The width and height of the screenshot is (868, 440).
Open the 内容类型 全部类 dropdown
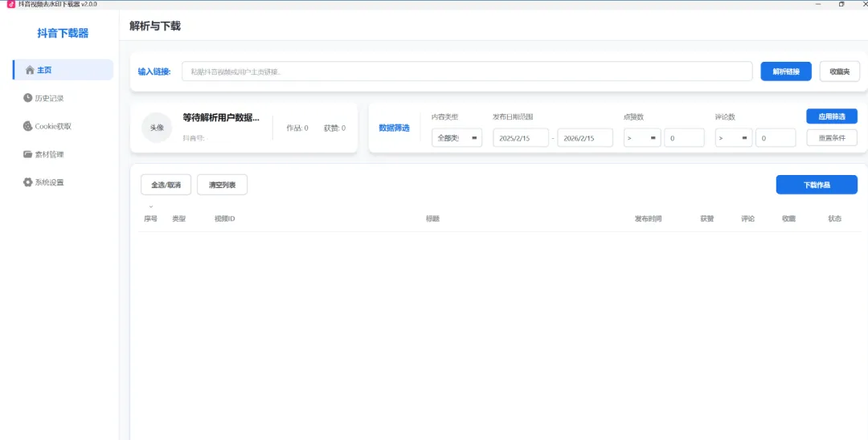tap(457, 137)
